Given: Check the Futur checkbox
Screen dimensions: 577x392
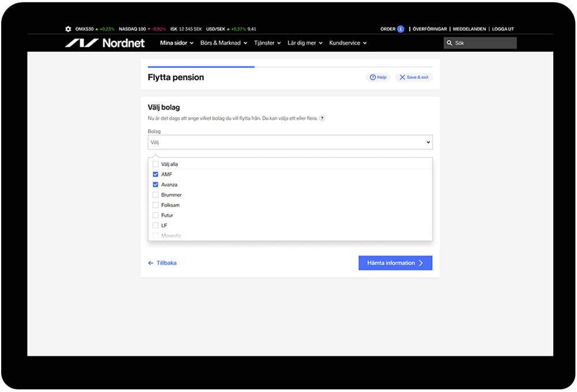Looking at the screenshot, I should click(156, 215).
